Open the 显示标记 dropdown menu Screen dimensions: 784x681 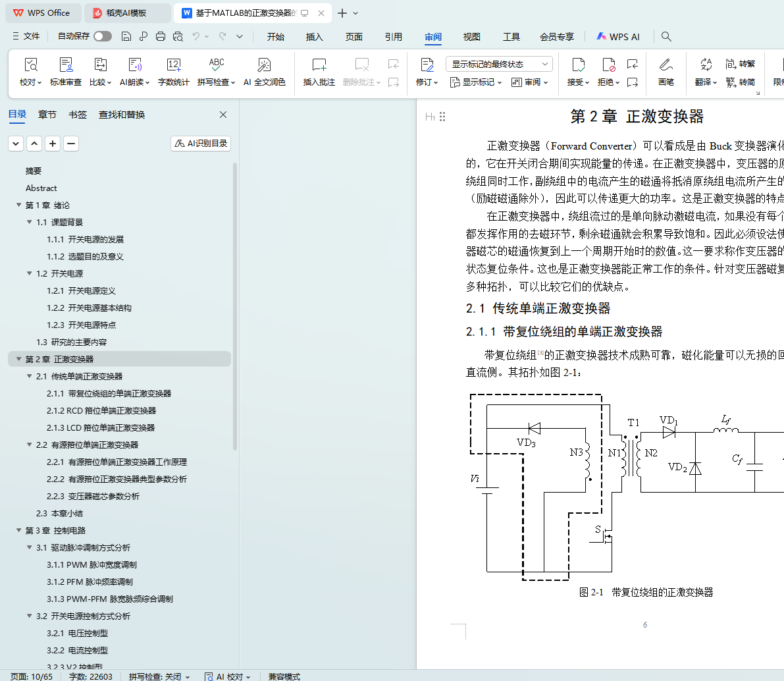[x=476, y=82]
